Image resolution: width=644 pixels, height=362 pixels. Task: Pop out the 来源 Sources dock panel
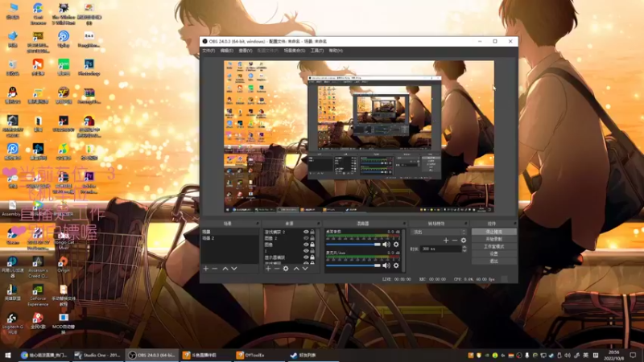(319, 224)
